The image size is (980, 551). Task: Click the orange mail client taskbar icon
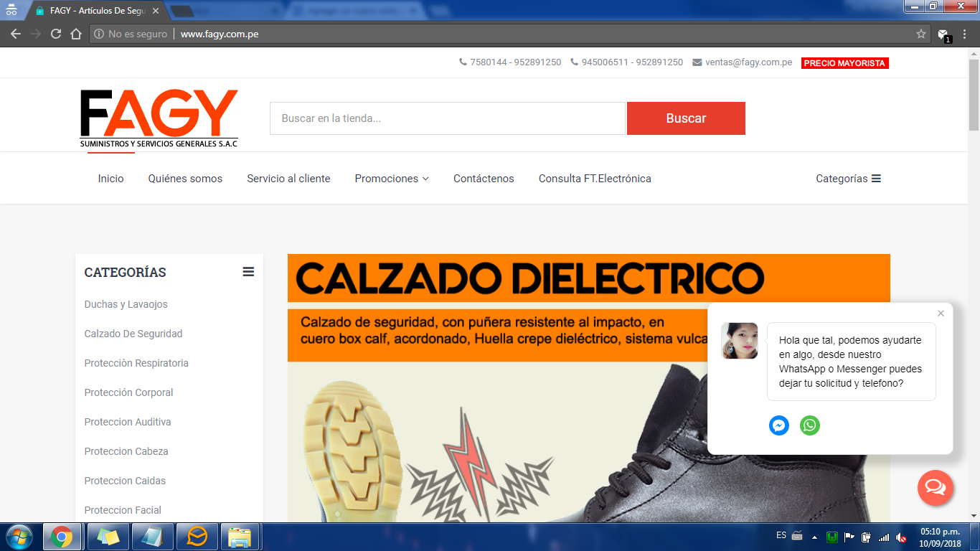pos(196,537)
